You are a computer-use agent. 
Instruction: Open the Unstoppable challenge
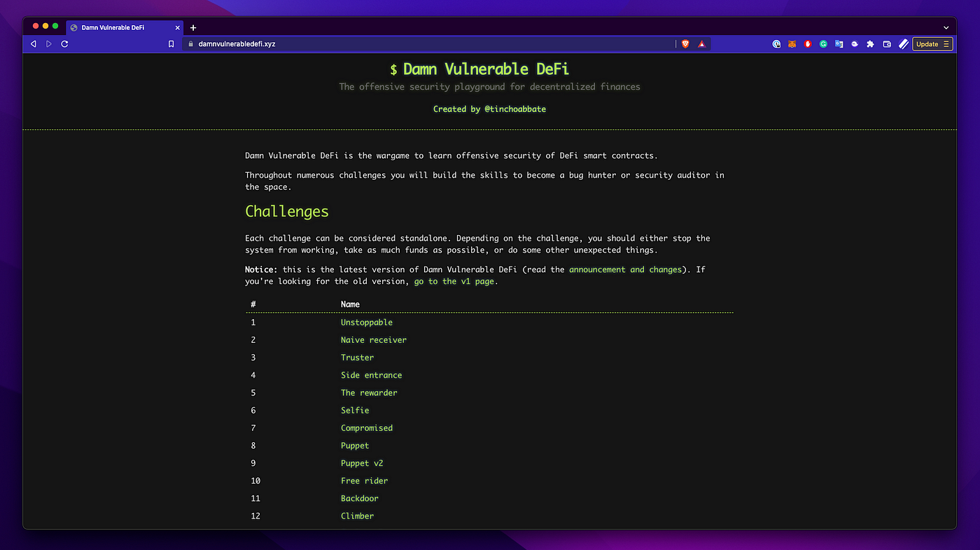[x=367, y=323]
